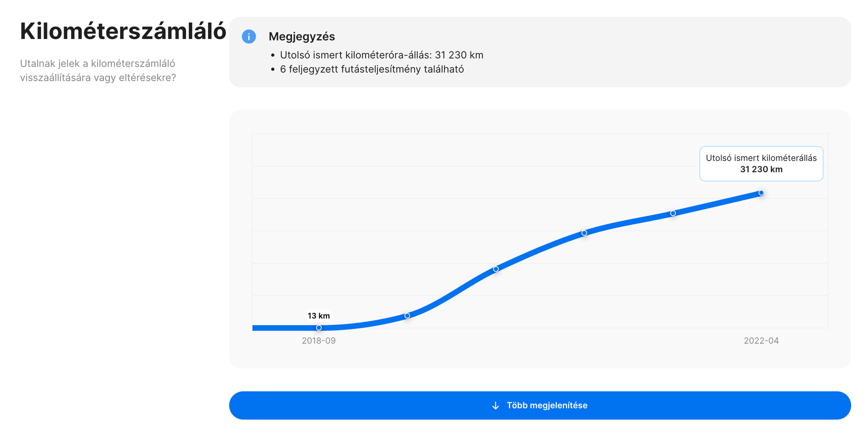Click the 6 feljegyzett futásteljesítmény note line
Viewport: 868px width, 436px height.
[372, 69]
